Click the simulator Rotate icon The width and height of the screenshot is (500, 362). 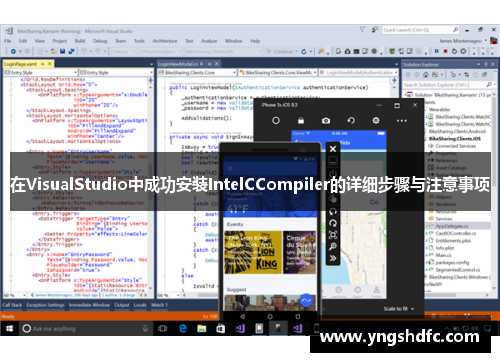(351, 120)
